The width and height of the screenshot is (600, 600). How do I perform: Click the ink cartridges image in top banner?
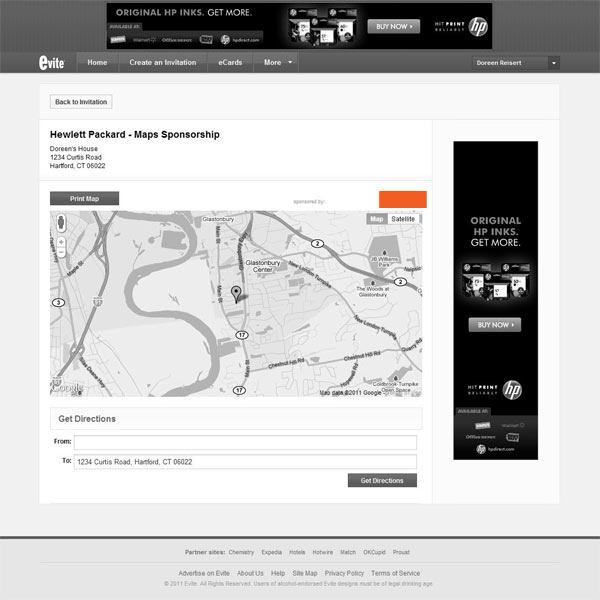[x=322, y=26]
